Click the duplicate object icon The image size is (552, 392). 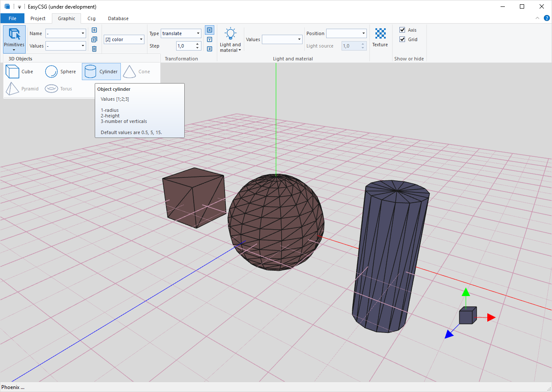pos(94,39)
